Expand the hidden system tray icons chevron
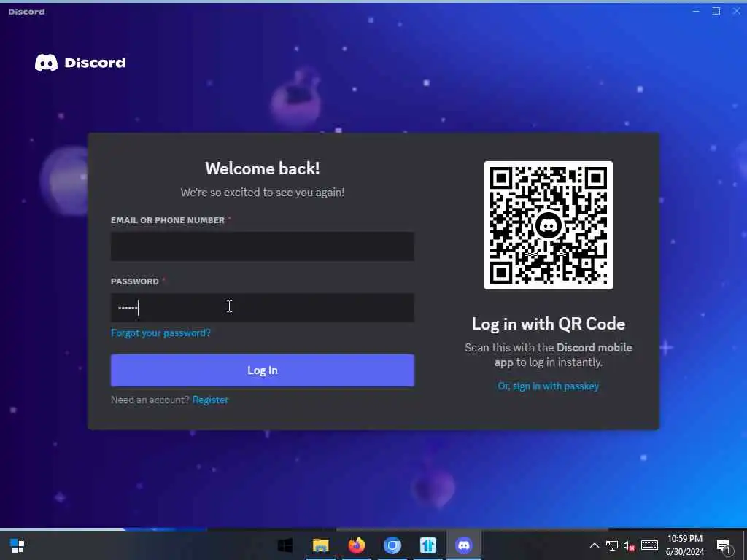747x560 pixels. 594,545
